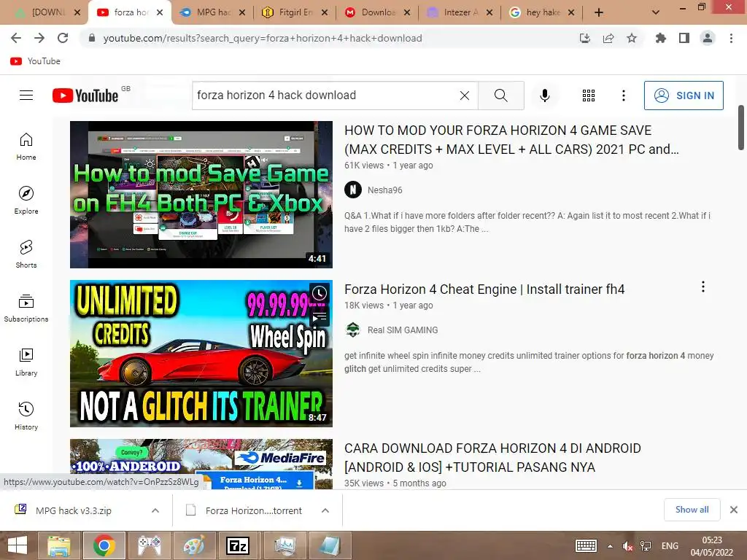Viewport: 747px width, 560px height.
Task: Switch to the Intezer tab
Action: coord(460,12)
